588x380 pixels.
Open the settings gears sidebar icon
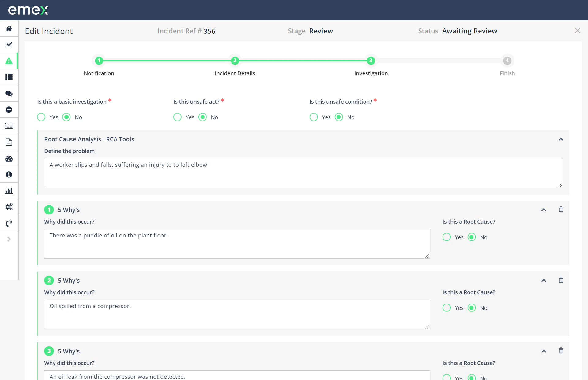point(9,207)
